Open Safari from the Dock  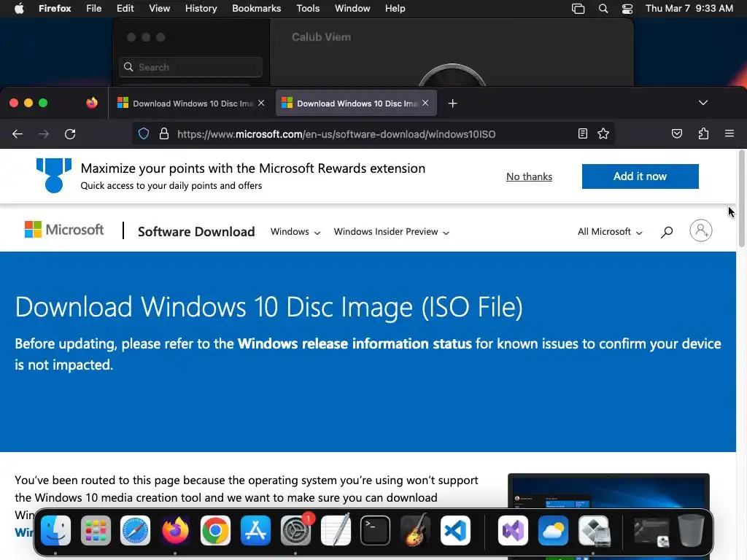click(135, 530)
